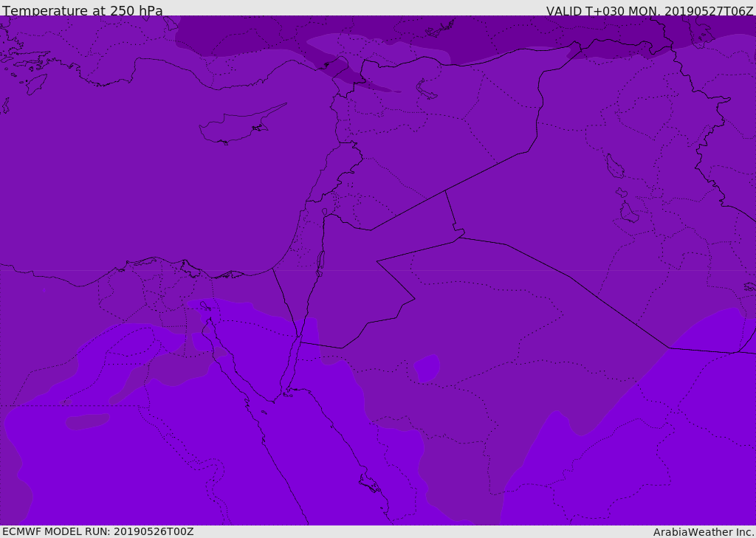Click the 'VALID T+030 MON. 20190527T06Z' timestamp label

click(650, 10)
